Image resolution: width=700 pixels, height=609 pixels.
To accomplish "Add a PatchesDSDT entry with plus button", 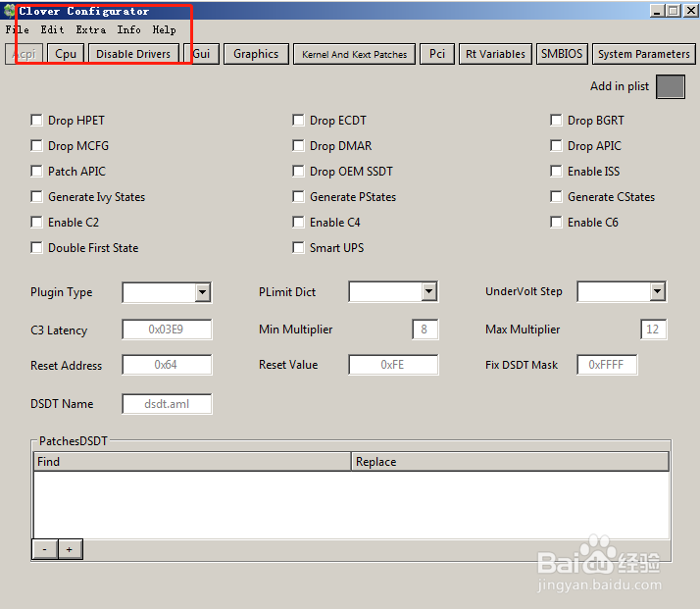I will tap(70, 549).
